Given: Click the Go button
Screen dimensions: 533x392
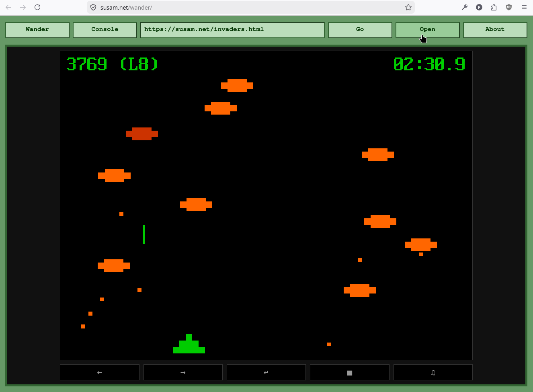Looking at the screenshot, I should (360, 30).
